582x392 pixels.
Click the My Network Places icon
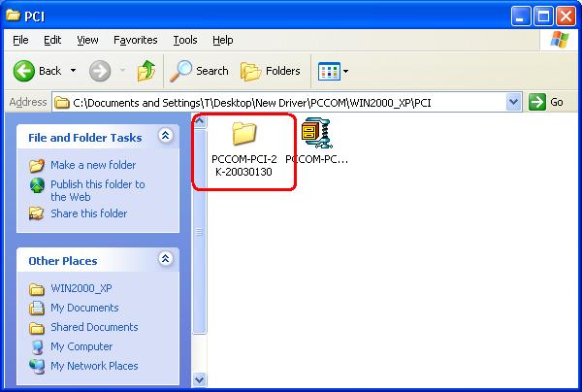[x=37, y=367]
